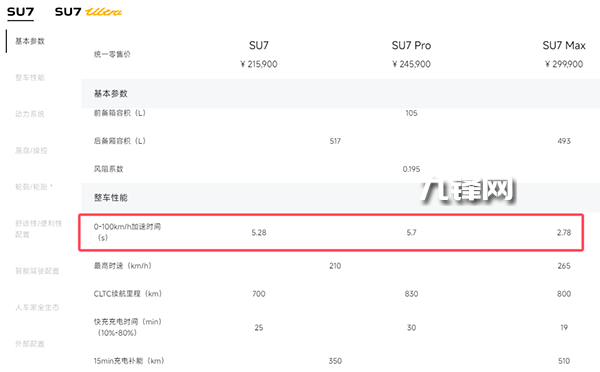Click the 快充充电时间 (min) row label
The width and height of the screenshot is (600, 372).
point(128,327)
